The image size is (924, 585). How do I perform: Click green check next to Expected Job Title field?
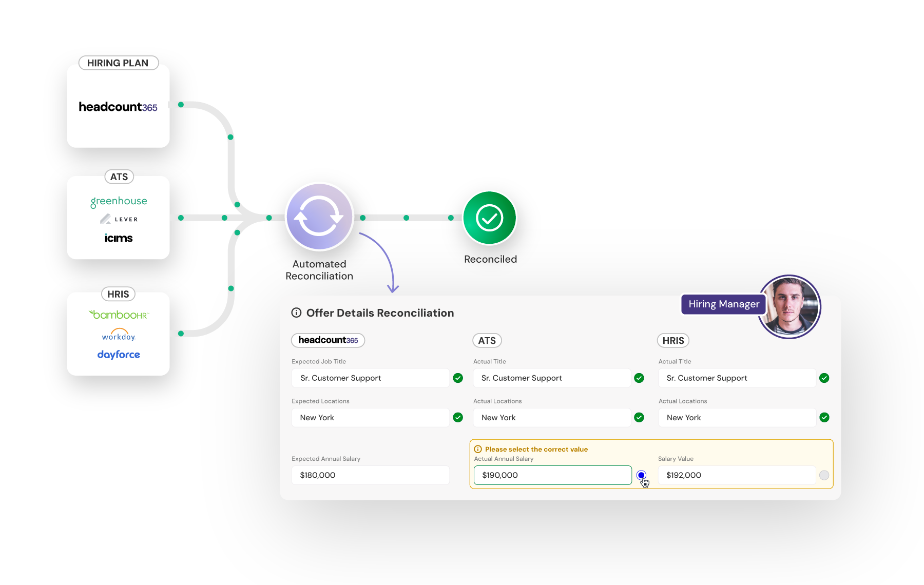pos(458,378)
